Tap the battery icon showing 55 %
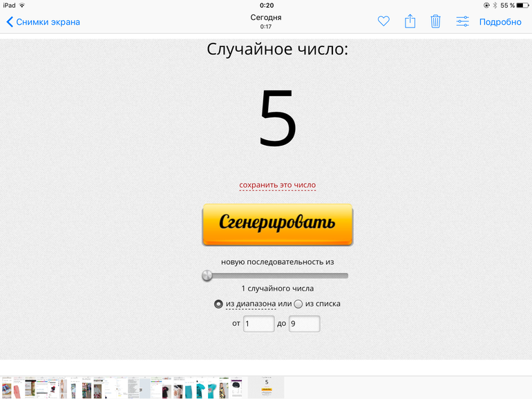This screenshot has height=399, width=532. coord(523,6)
